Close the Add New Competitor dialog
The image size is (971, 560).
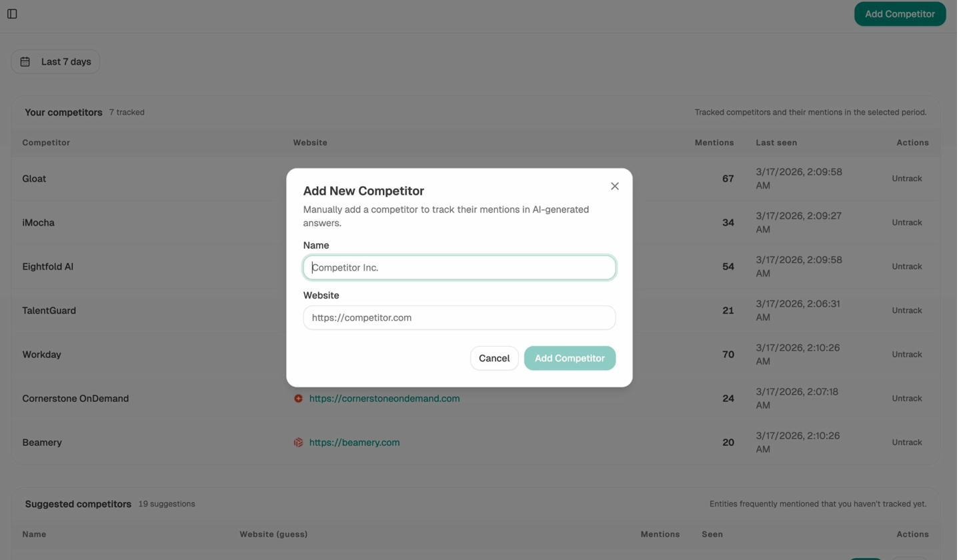pos(614,186)
